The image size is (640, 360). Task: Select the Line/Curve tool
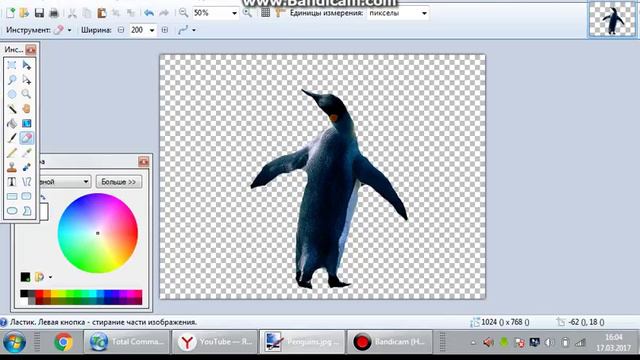27,182
